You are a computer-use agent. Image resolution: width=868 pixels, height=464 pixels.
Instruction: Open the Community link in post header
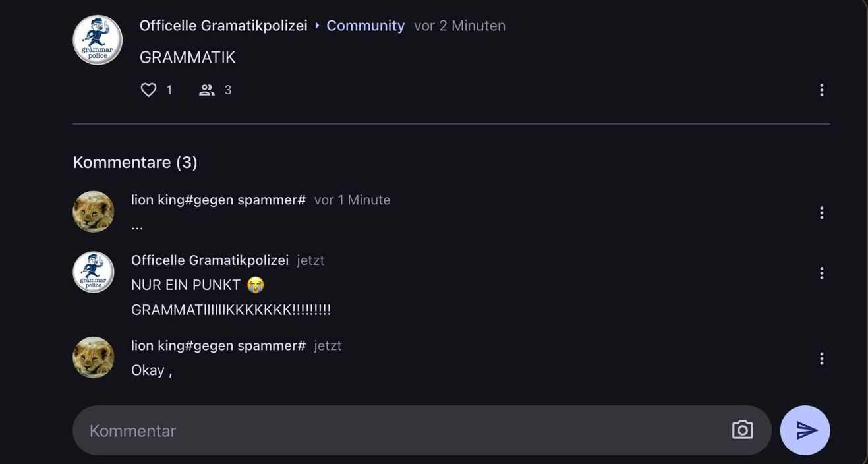[x=365, y=26]
